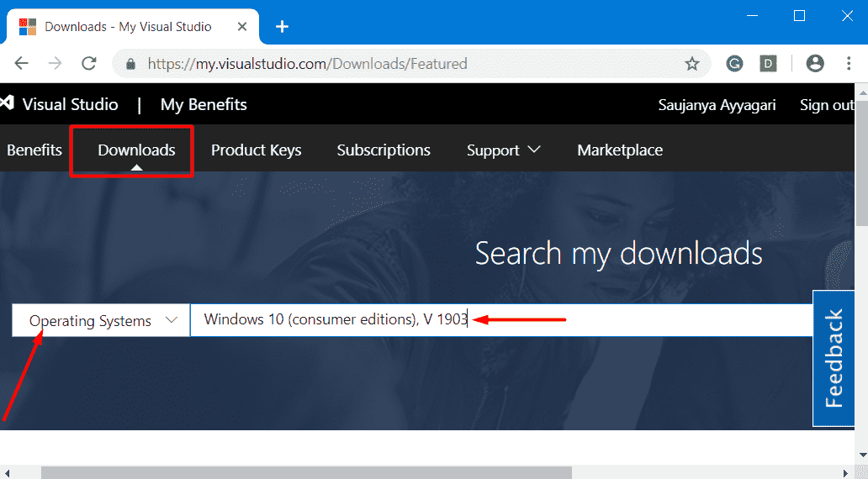Reload the current page

tap(89, 64)
